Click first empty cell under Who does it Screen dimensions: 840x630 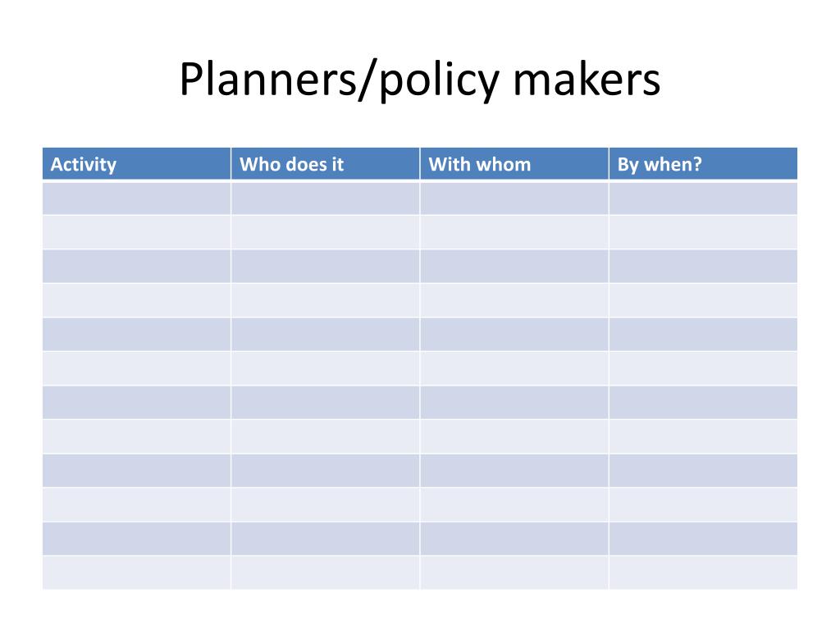[325, 199]
